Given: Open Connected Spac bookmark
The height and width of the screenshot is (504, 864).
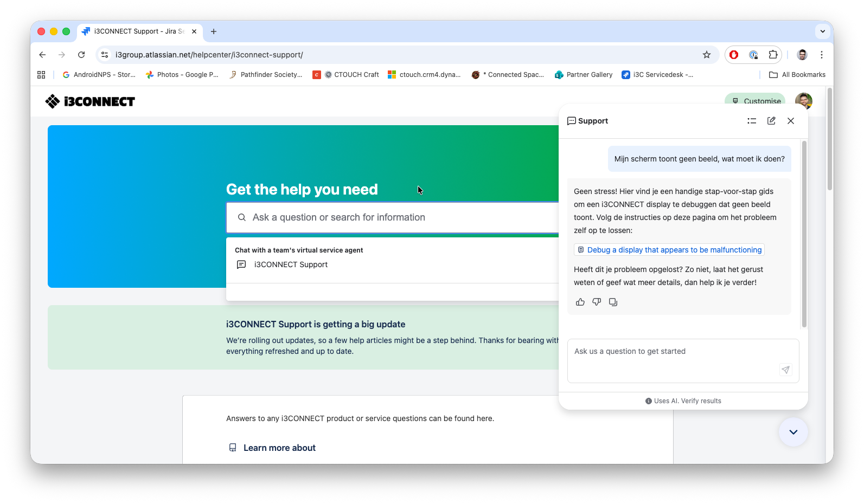Looking at the screenshot, I should click(508, 75).
